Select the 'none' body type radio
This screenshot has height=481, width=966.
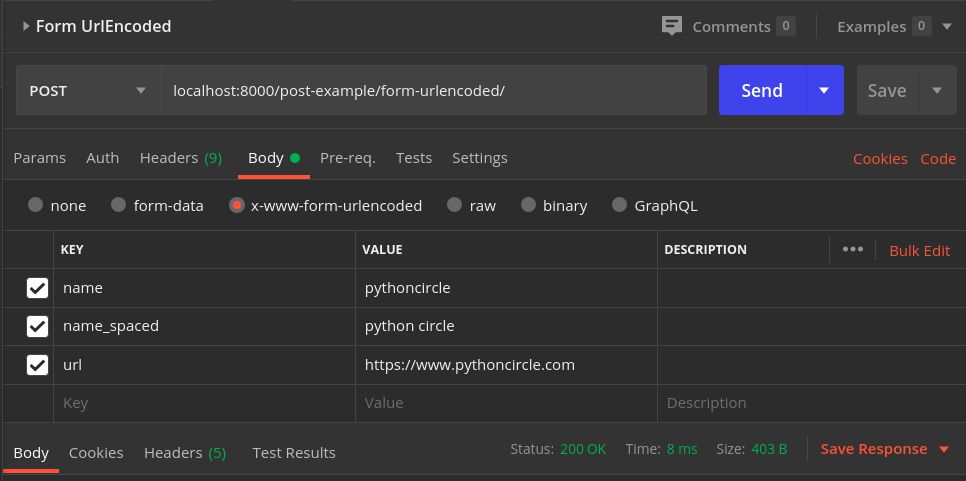[x=36, y=205]
